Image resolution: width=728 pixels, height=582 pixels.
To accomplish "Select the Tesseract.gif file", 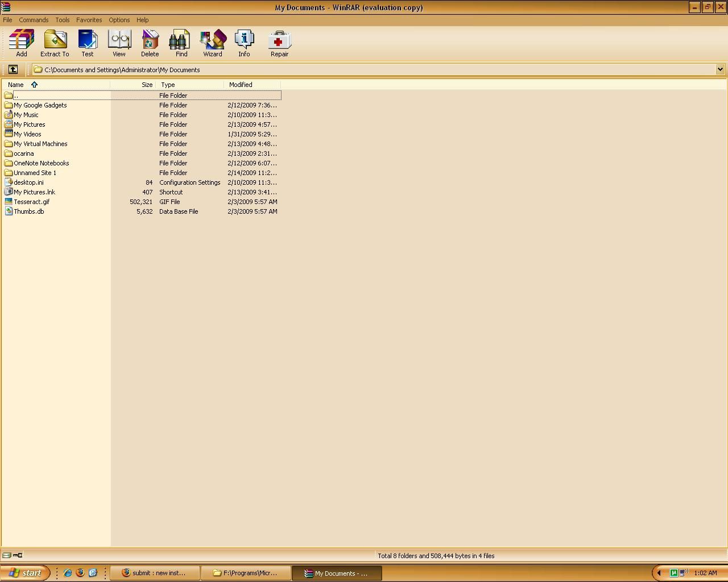I will [x=31, y=201].
